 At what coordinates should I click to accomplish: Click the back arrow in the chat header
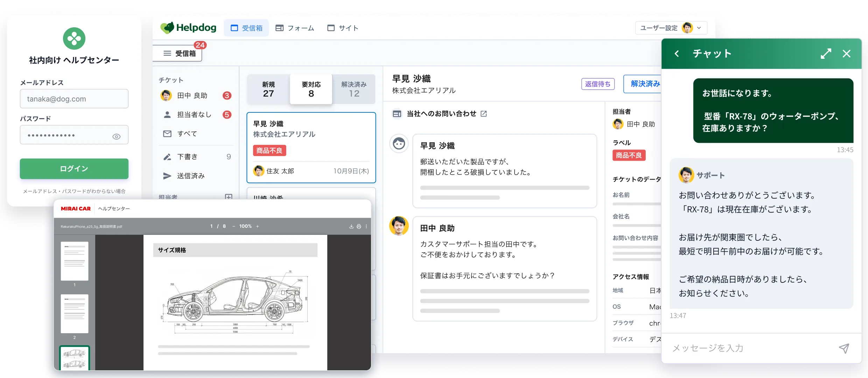coord(677,54)
